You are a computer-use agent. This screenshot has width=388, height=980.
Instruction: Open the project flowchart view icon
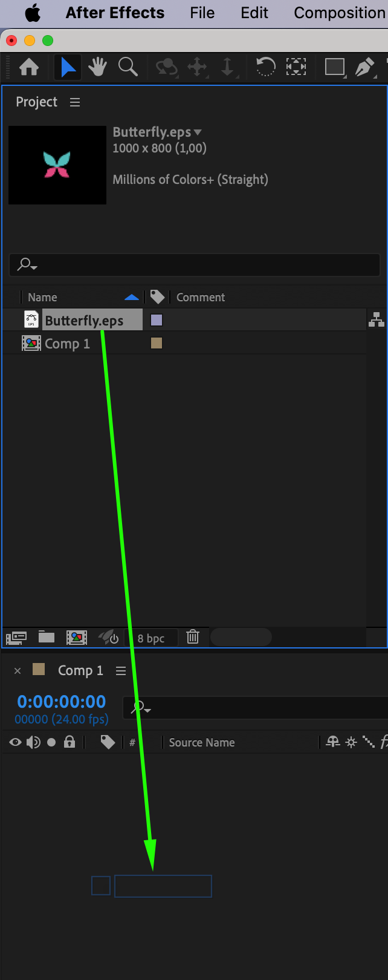pos(377,319)
